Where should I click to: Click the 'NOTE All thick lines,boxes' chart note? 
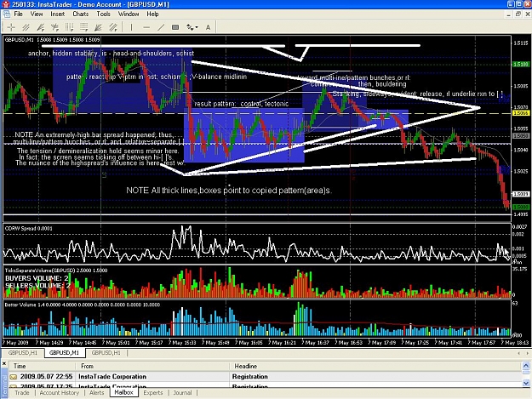(229, 191)
